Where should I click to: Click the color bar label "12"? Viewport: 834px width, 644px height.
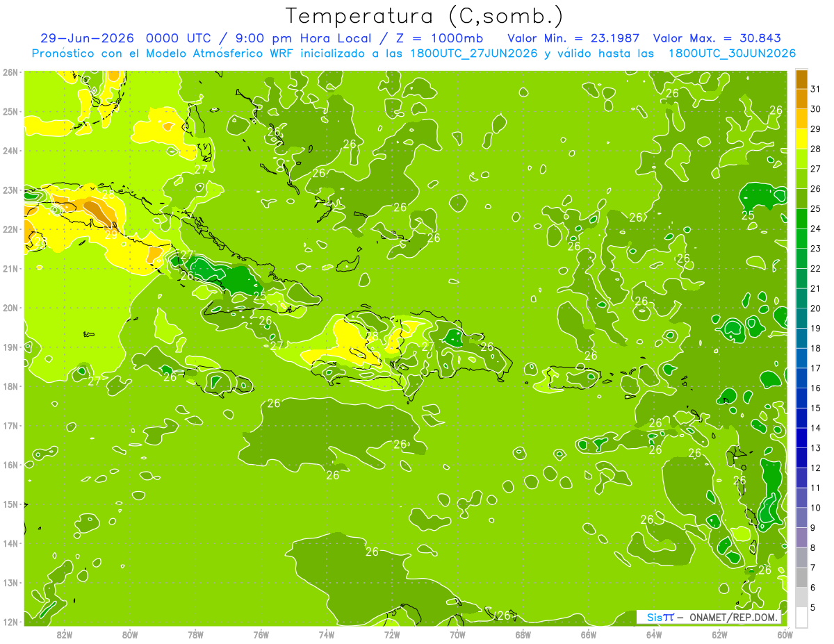tap(816, 468)
